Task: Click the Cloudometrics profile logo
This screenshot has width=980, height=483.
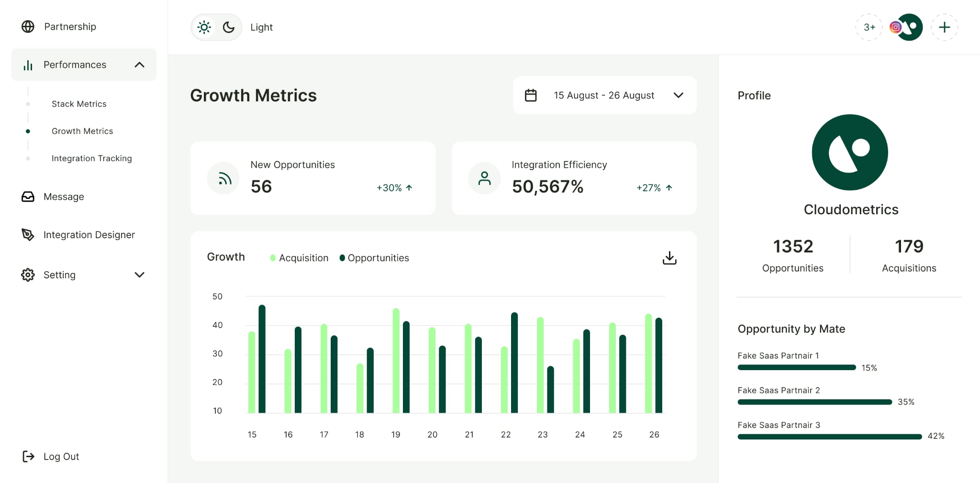Action: pyautogui.click(x=850, y=153)
